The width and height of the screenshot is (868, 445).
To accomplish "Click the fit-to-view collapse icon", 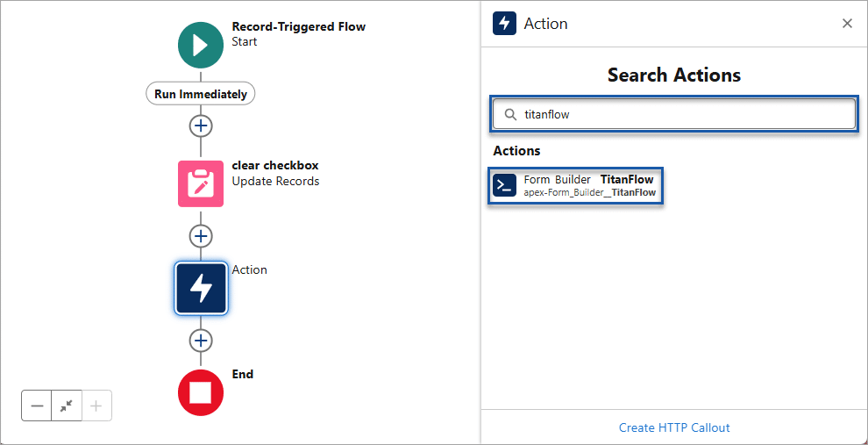I will tap(67, 406).
